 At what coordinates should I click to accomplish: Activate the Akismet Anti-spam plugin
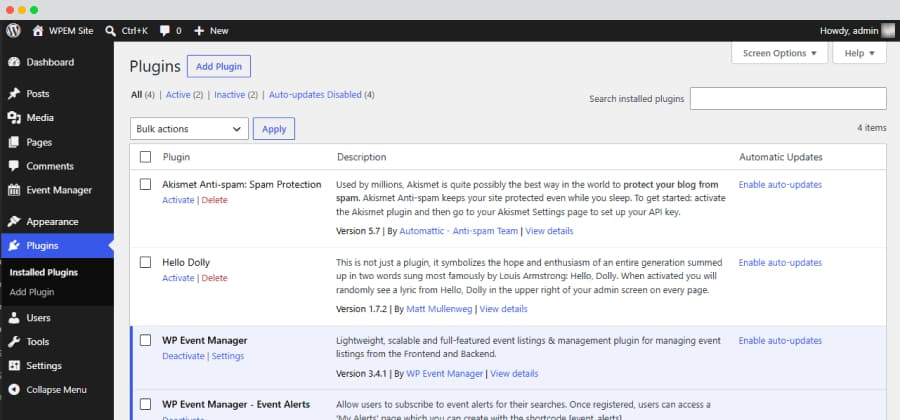pyautogui.click(x=178, y=200)
